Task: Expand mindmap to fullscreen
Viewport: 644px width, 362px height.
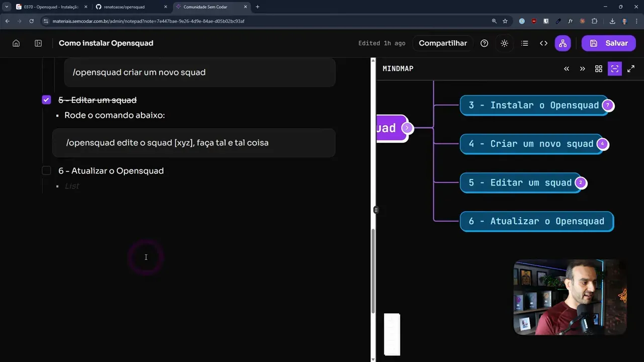Action: click(630, 69)
